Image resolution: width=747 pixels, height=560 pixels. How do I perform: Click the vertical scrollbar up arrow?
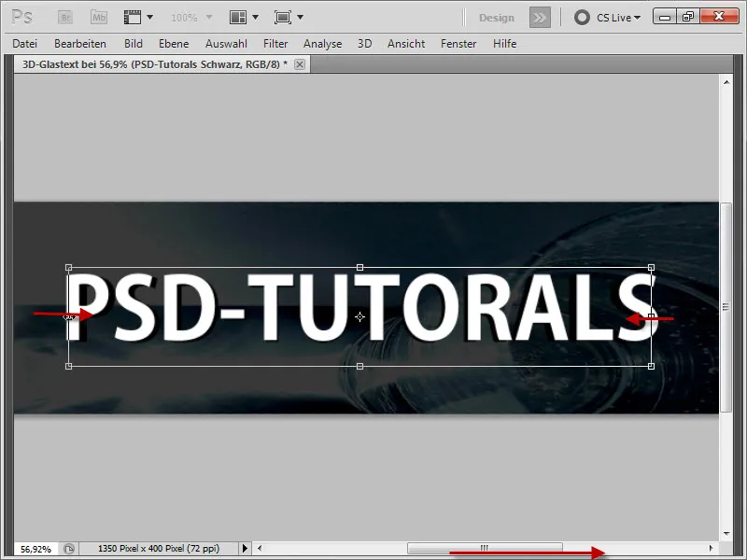point(726,82)
